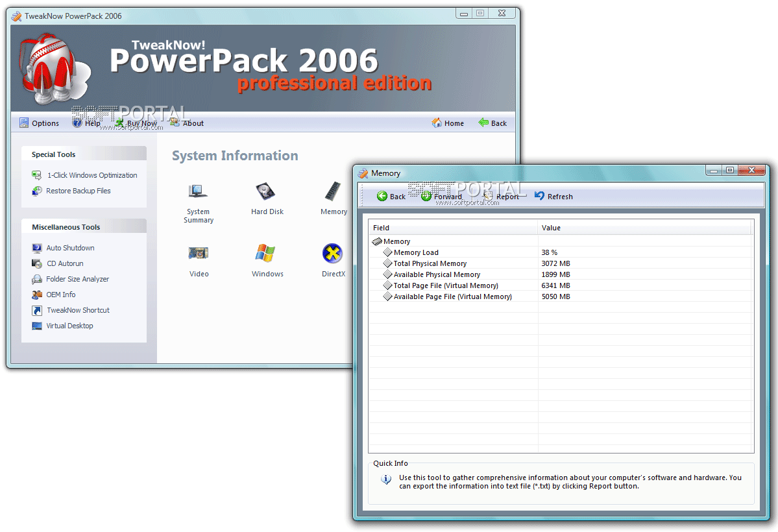Collapse the Memory tree node

[377, 242]
